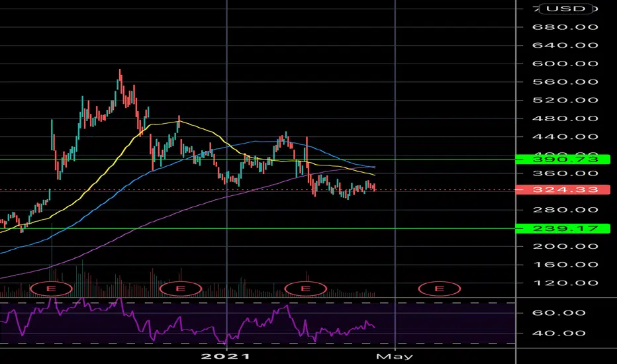Click the 160.00 price axis value
The height and width of the screenshot is (364, 617).
[565, 265]
